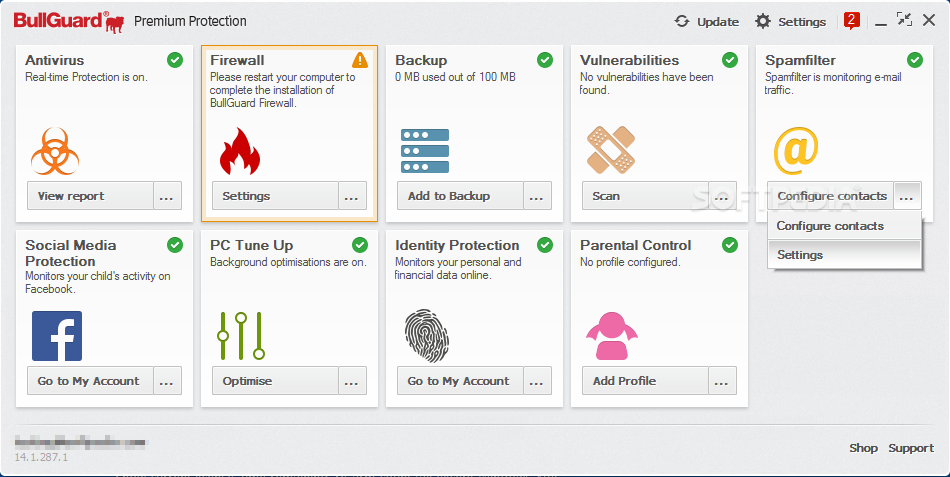The width and height of the screenshot is (950, 477).
Task: Click the Parental Control girl icon
Action: point(611,336)
